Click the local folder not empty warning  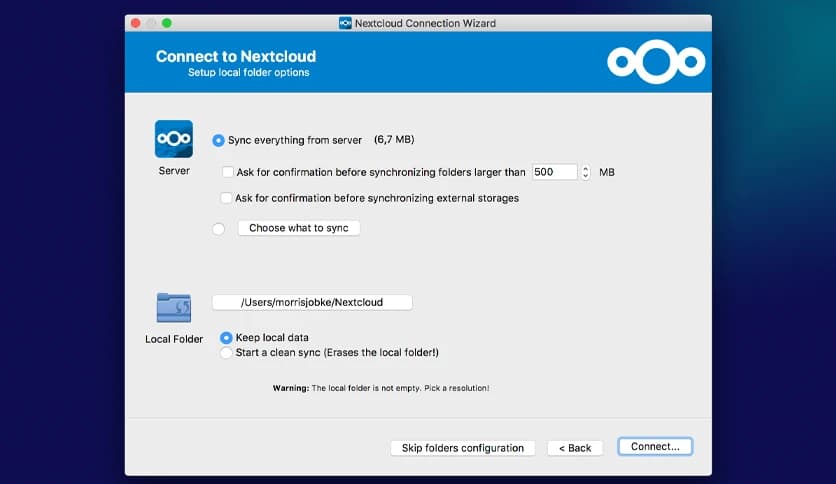coord(381,388)
